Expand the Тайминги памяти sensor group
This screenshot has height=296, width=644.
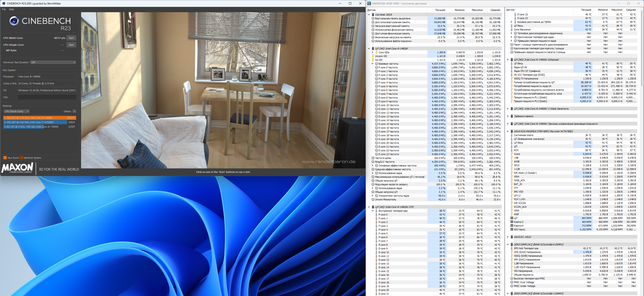(508, 116)
